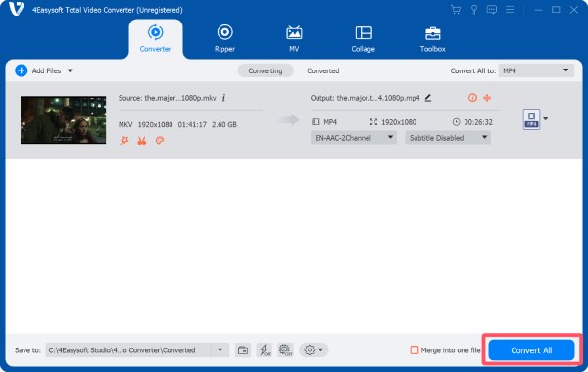This screenshot has width=588, height=372.
Task: Toggle the lightning hardware acceleration icon
Action: pyautogui.click(x=265, y=349)
